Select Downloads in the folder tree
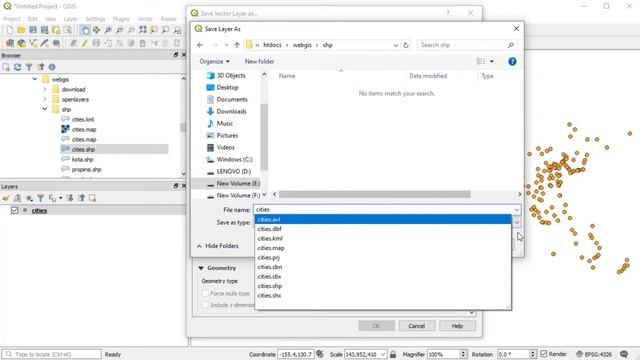The image size is (640, 360). [231, 111]
